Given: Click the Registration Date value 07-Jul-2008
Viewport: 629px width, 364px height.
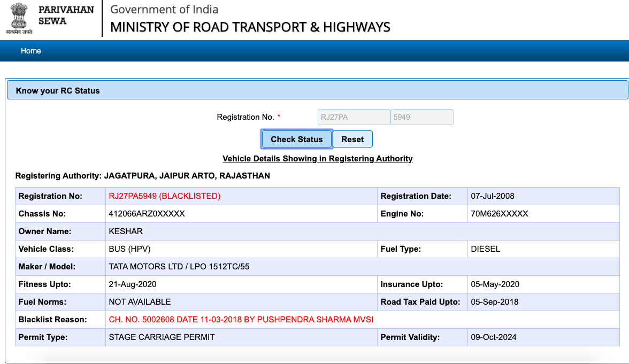Looking at the screenshot, I should tap(492, 196).
